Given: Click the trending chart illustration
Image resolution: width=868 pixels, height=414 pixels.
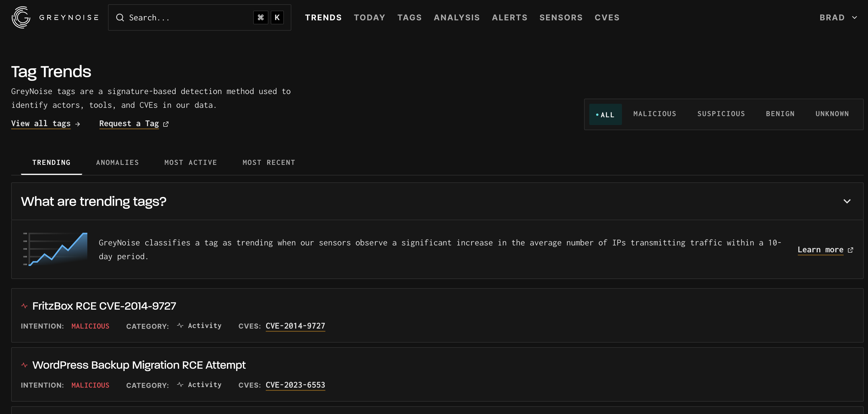Looking at the screenshot, I should (x=55, y=249).
